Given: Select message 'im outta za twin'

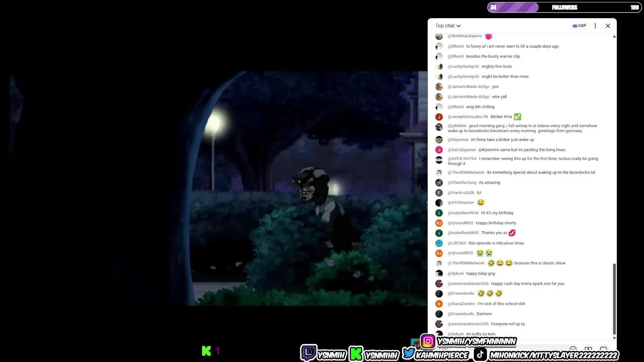Looking at the screenshot, I should [481, 334].
